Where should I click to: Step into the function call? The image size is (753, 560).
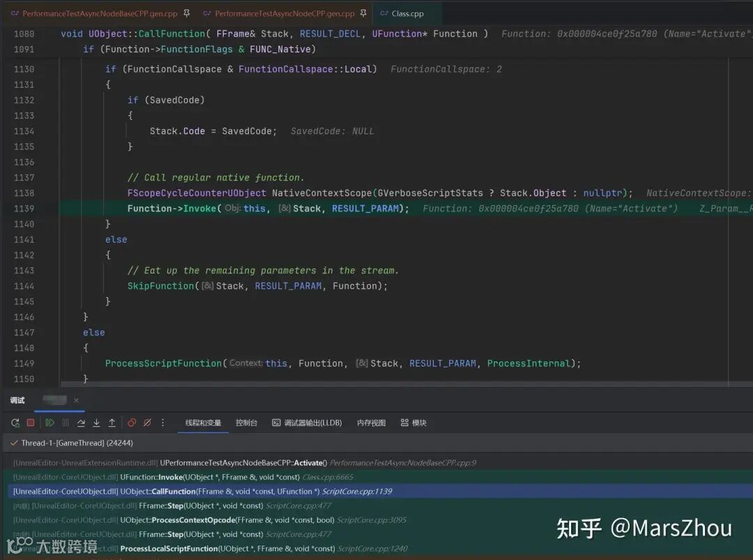(x=96, y=423)
